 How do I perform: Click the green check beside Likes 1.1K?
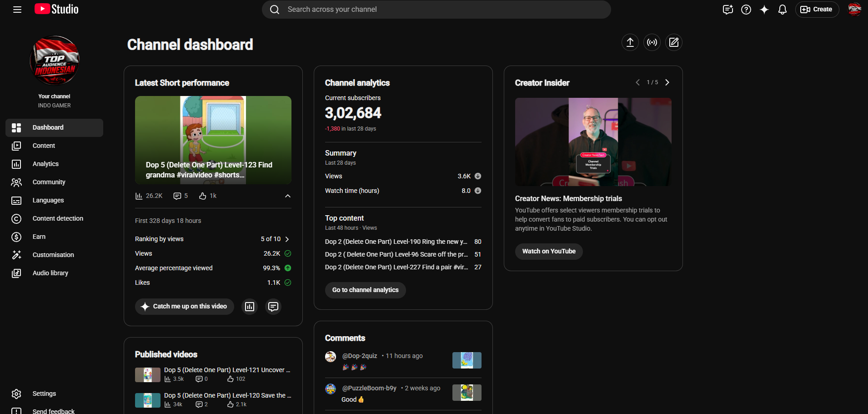coord(288,283)
